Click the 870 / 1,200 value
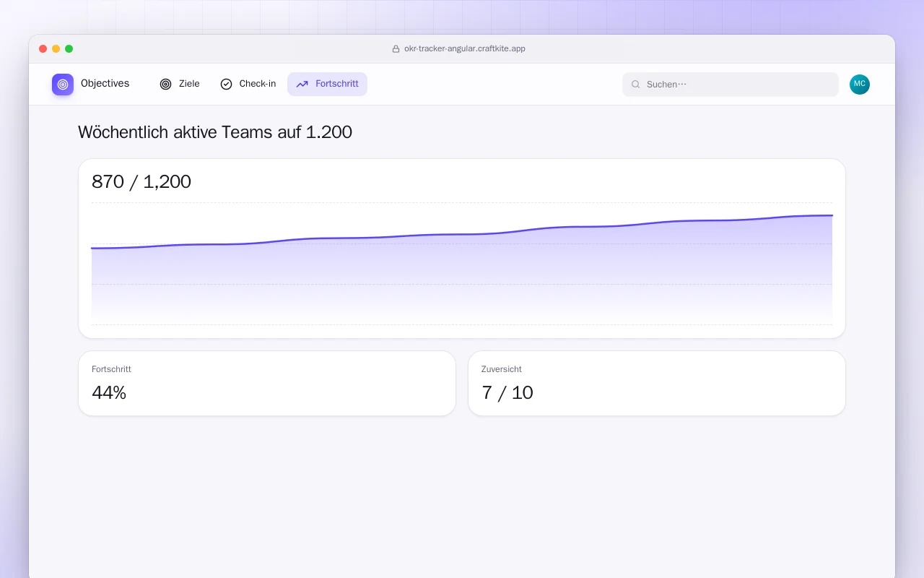This screenshot has height=578, width=924. pyautogui.click(x=141, y=181)
